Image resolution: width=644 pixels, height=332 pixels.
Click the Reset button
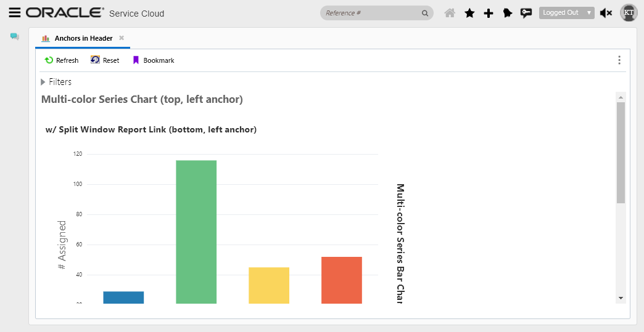pyautogui.click(x=105, y=60)
